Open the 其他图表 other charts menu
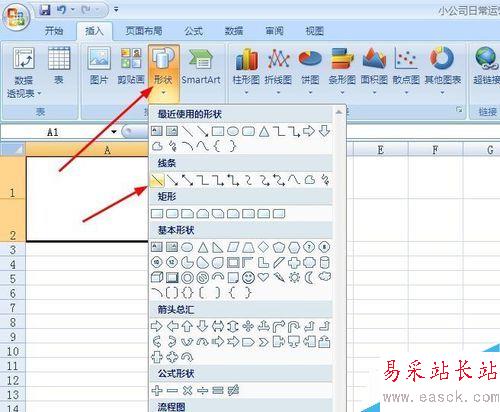The height and width of the screenshot is (412, 500). click(x=443, y=71)
